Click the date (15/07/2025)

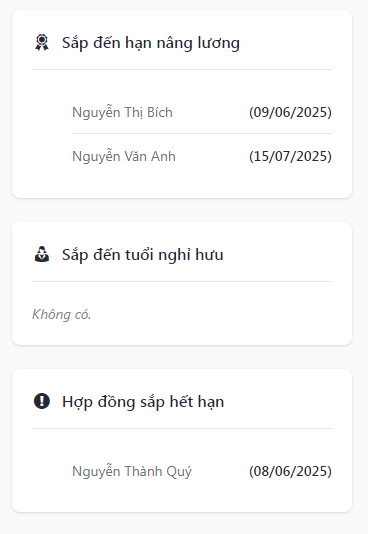pyautogui.click(x=290, y=156)
